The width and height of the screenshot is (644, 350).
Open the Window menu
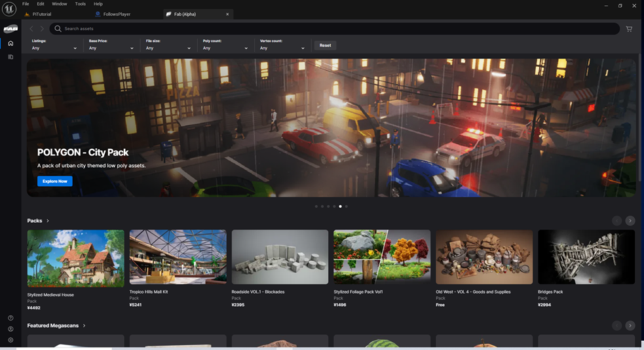point(59,4)
